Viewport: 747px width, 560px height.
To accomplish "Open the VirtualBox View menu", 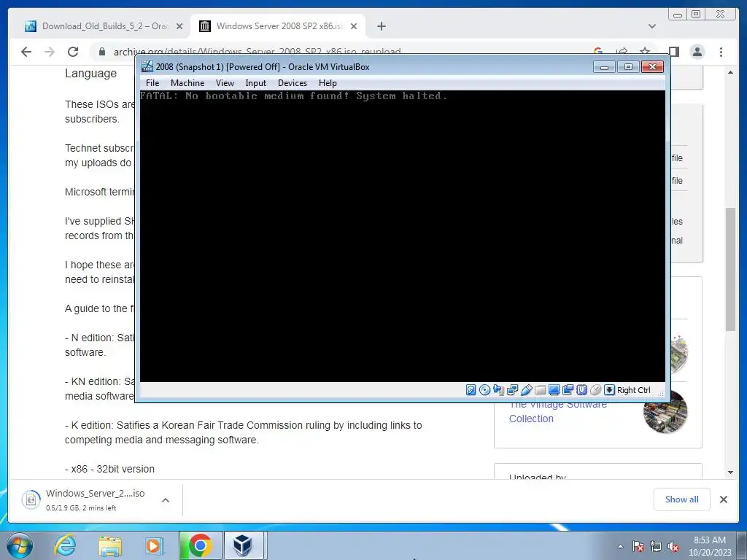I will [x=225, y=83].
